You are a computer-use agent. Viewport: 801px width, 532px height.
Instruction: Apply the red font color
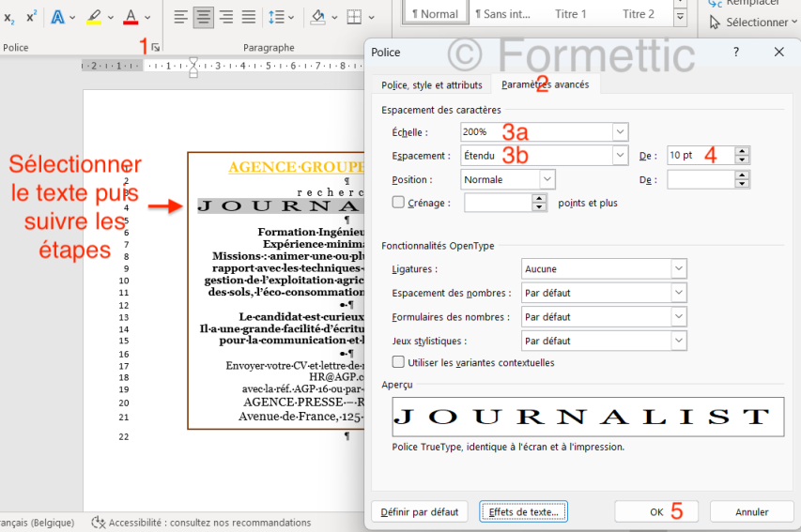click(x=130, y=17)
